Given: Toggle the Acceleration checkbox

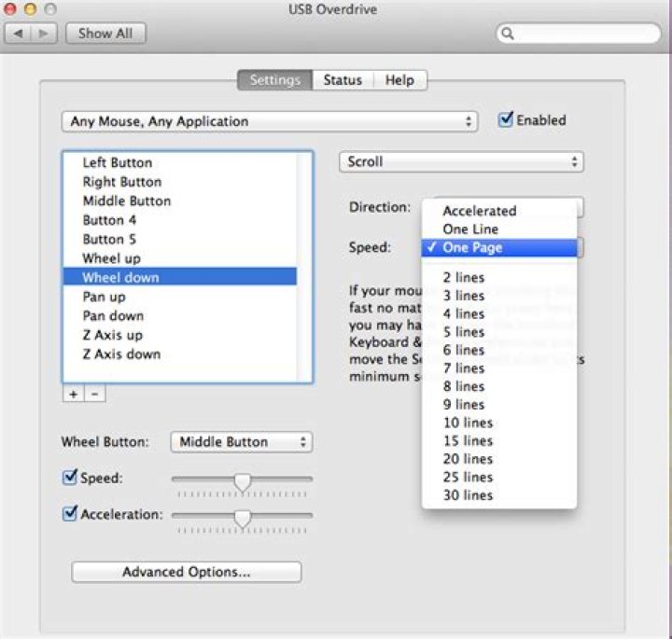Looking at the screenshot, I should point(70,513).
